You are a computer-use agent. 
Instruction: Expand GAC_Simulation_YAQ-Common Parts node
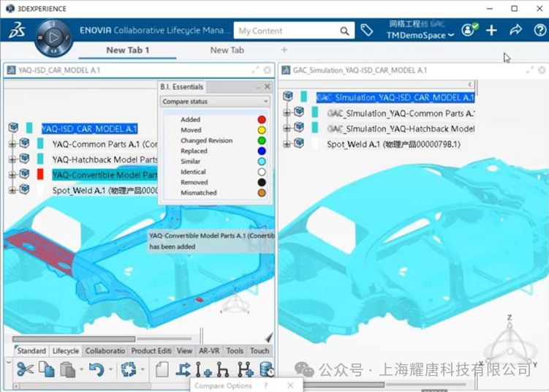(287, 113)
